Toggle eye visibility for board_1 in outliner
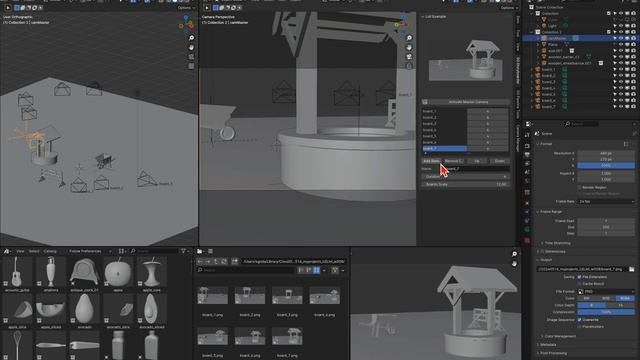The height and width of the screenshot is (360, 640). (621, 69)
